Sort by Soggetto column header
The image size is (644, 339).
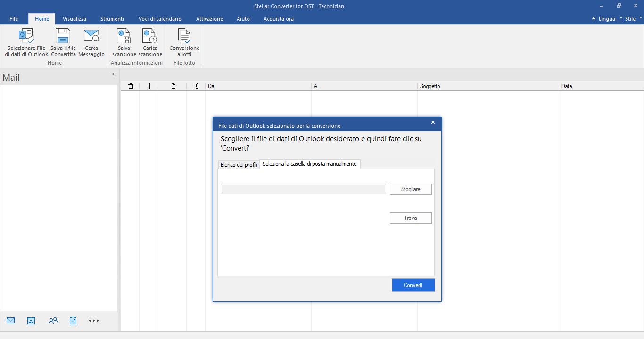pos(488,86)
